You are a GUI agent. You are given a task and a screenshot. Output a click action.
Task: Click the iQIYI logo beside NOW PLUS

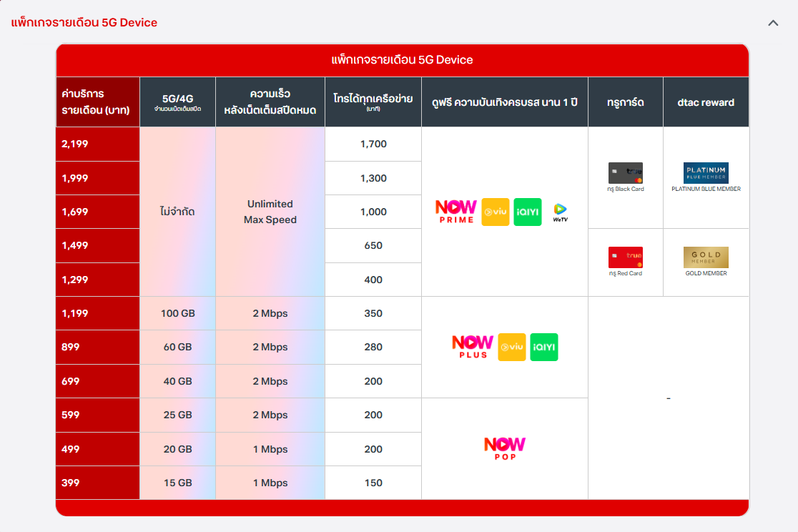click(544, 347)
